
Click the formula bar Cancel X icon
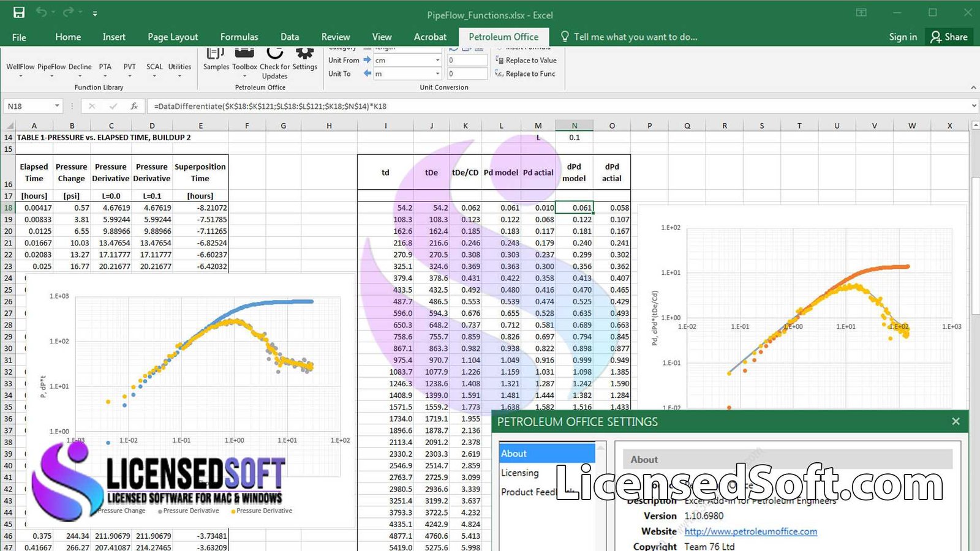pyautogui.click(x=92, y=106)
